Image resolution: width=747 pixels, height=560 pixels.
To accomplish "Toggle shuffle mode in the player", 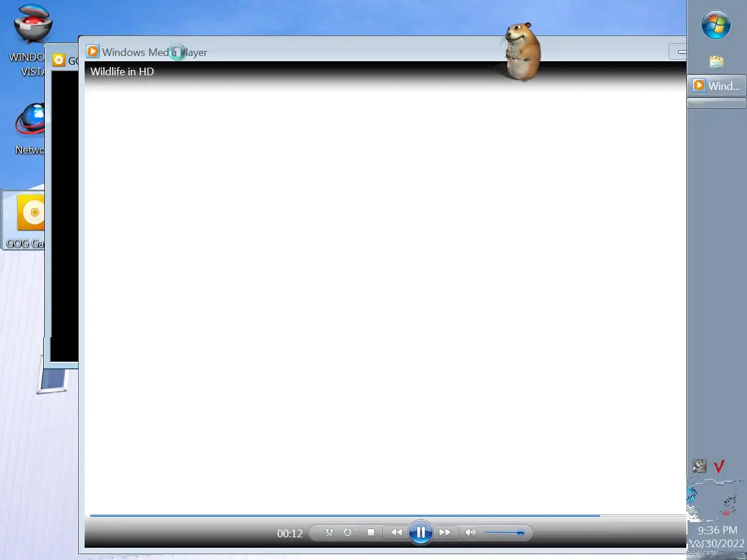I will [329, 532].
